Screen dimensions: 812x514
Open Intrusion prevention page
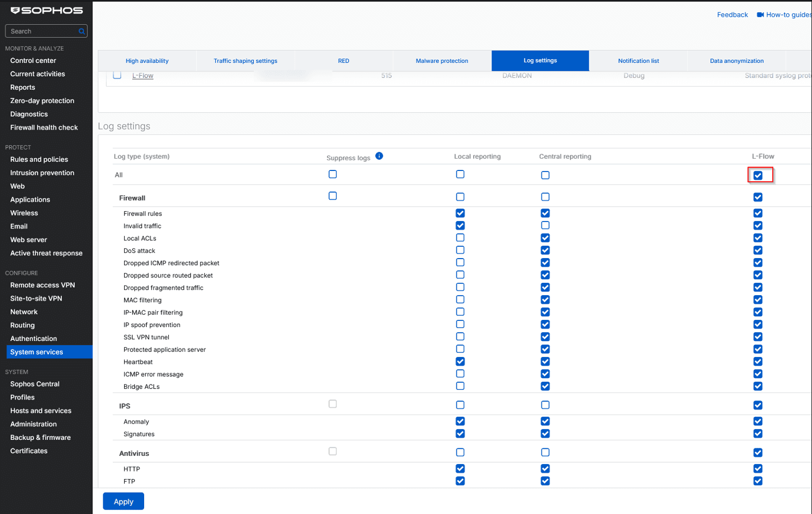pos(42,173)
